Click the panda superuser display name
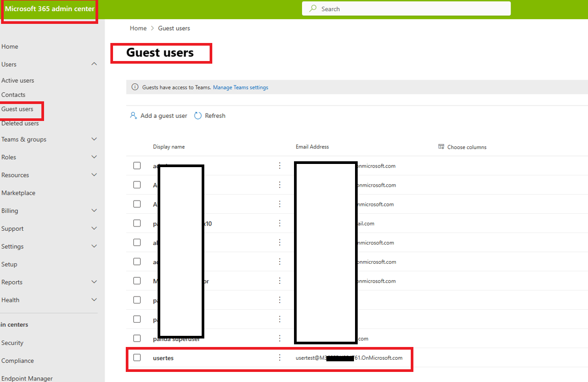 (x=176, y=339)
